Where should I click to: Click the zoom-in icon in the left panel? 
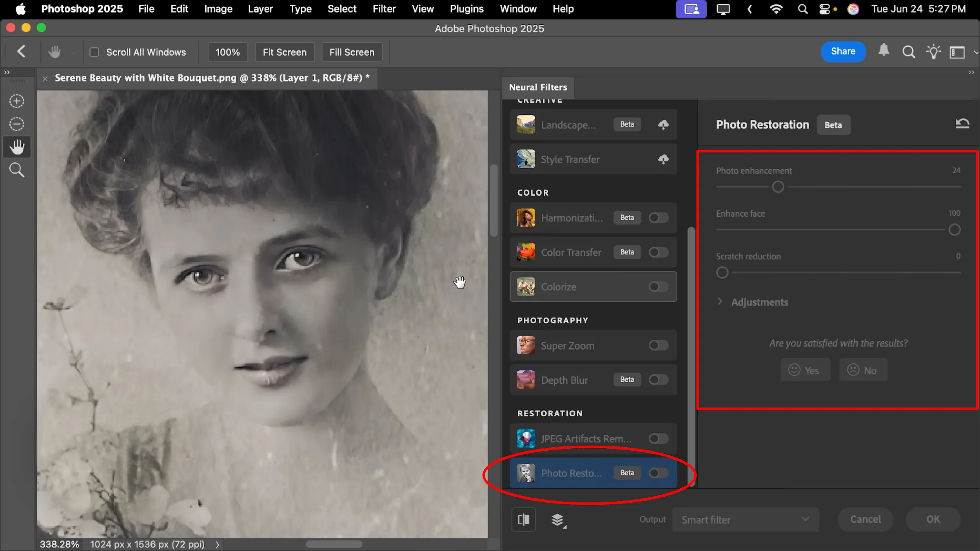17,101
